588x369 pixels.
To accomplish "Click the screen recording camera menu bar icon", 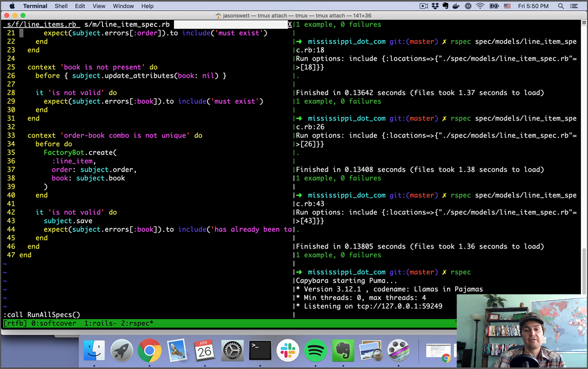I will click(424, 6).
